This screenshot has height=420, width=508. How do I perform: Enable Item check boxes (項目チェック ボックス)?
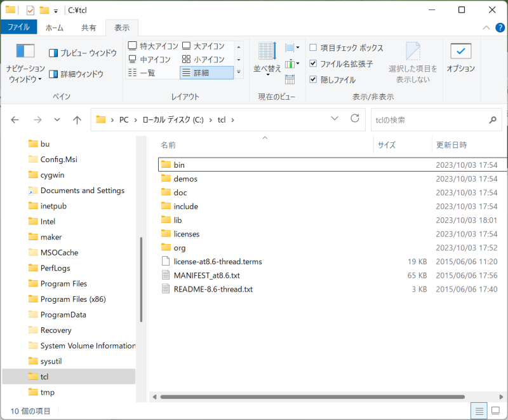(346, 48)
